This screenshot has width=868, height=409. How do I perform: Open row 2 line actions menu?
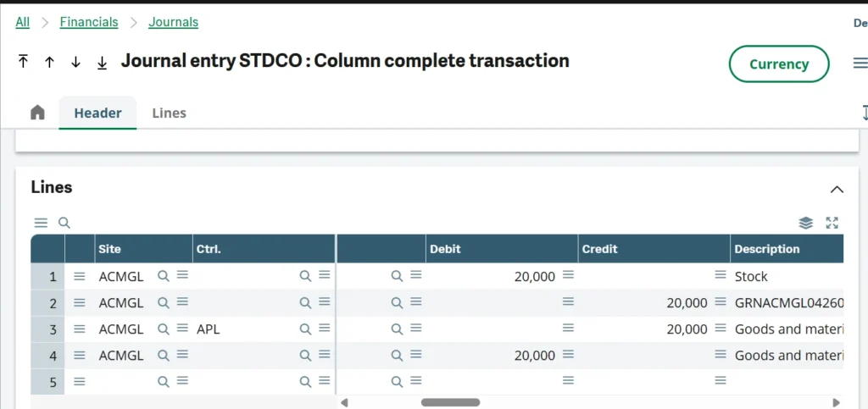click(80, 302)
